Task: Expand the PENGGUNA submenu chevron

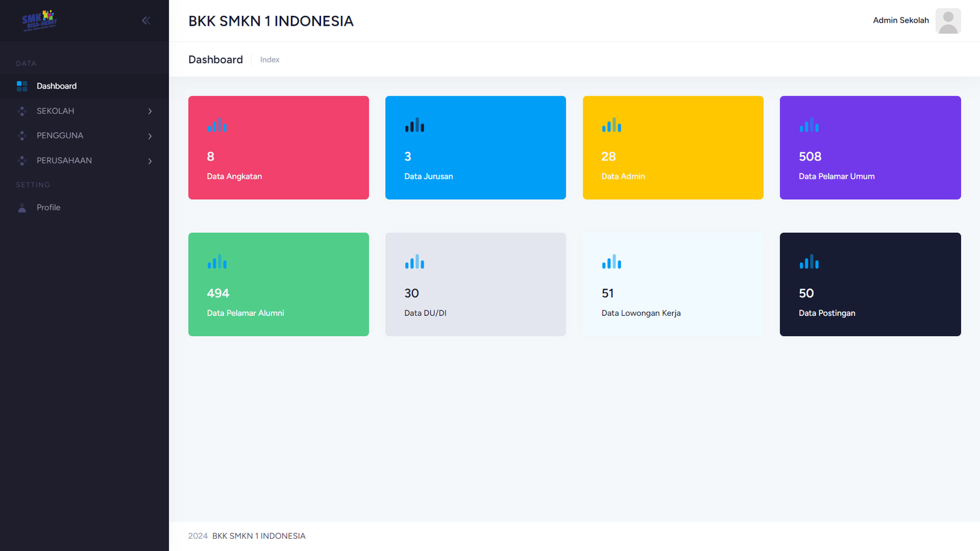Action: [x=149, y=136]
